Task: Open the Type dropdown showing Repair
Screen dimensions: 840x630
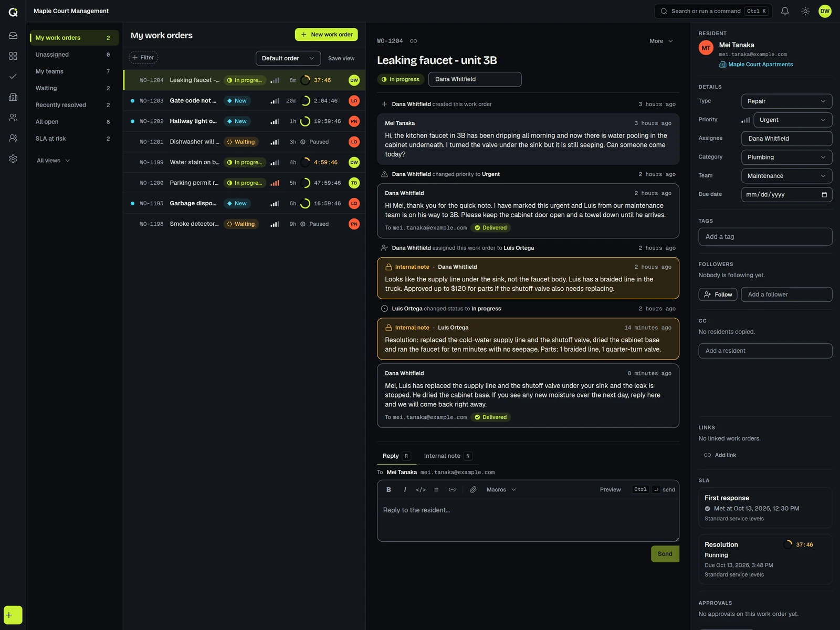Action: point(786,101)
